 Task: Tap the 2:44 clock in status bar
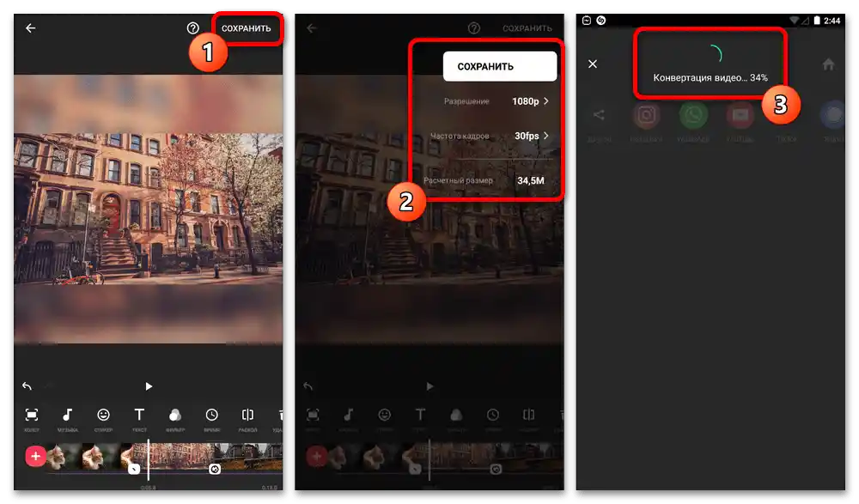pyautogui.click(x=832, y=21)
